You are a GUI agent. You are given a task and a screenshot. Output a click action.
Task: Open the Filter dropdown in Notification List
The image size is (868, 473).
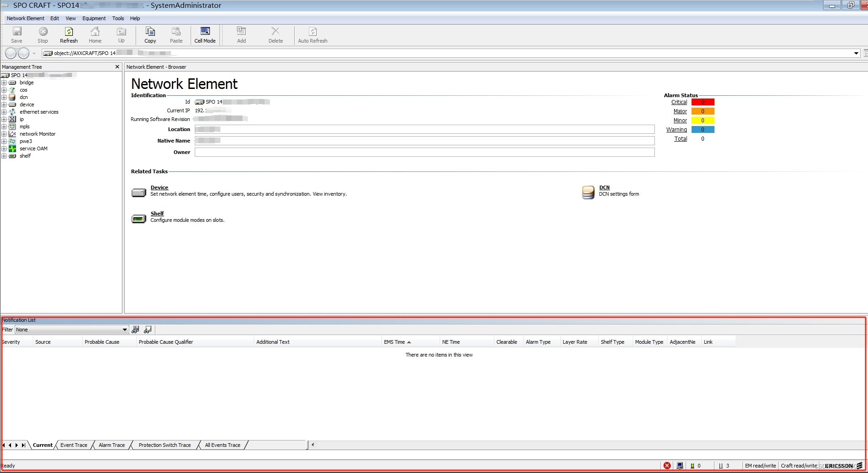pos(125,330)
